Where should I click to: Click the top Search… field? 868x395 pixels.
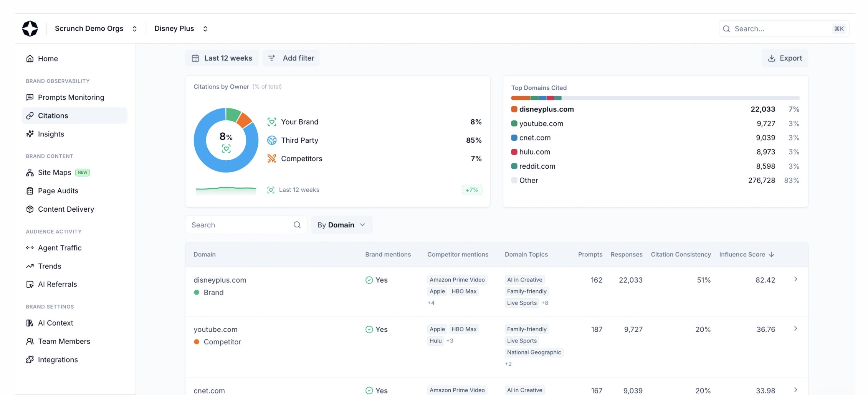784,29
